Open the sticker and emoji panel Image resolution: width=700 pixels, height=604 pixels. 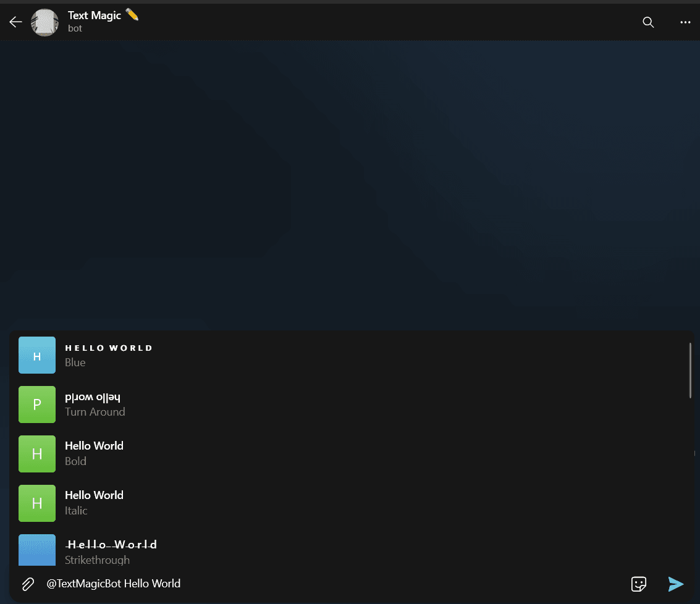pos(639,584)
